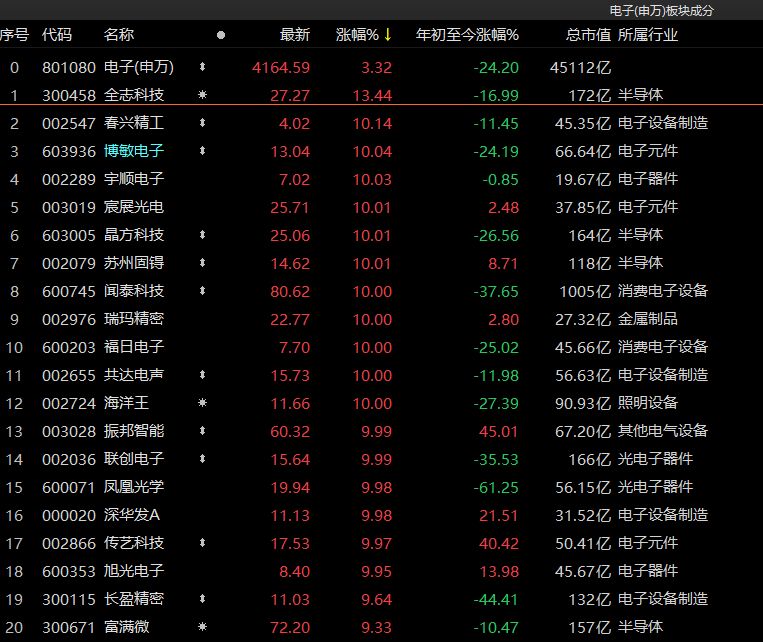This screenshot has height=642, width=763.
Task: Open the 博敏电子 stock link
Action: 134,151
